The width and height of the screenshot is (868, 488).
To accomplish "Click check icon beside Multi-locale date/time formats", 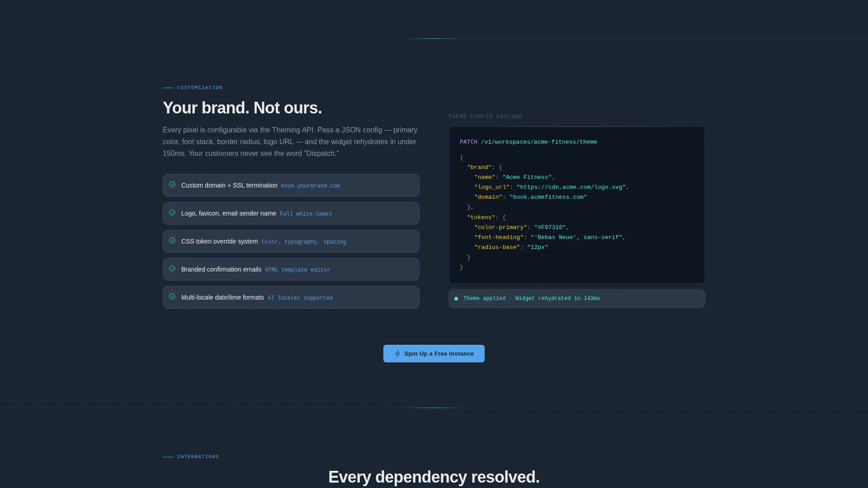I will pos(172,296).
